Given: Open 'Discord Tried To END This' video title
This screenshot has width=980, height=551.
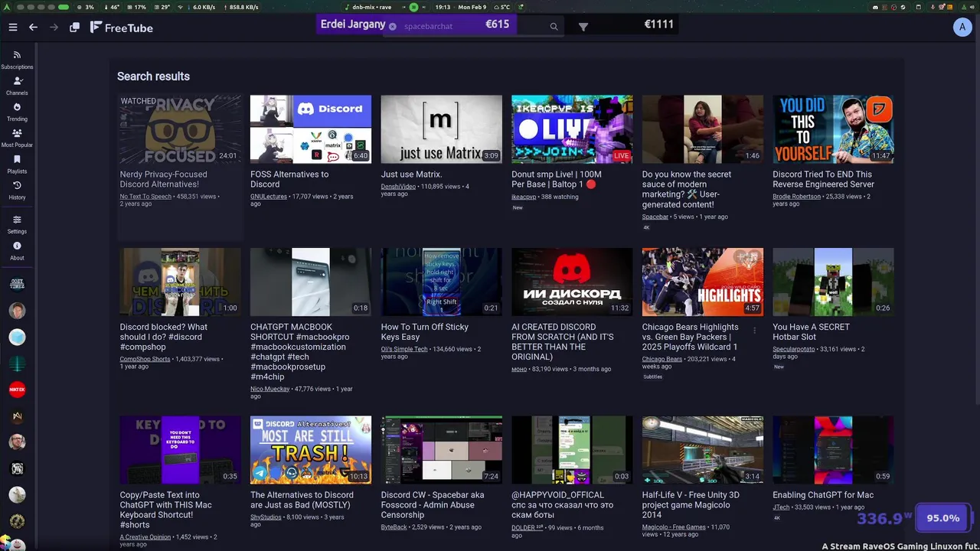Looking at the screenshot, I should pos(823,179).
